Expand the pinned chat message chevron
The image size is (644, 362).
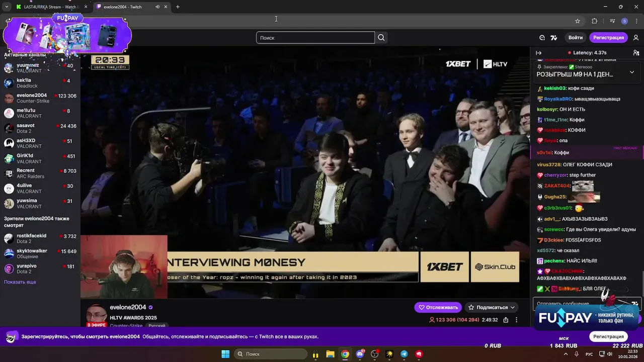[x=632, y=72]
